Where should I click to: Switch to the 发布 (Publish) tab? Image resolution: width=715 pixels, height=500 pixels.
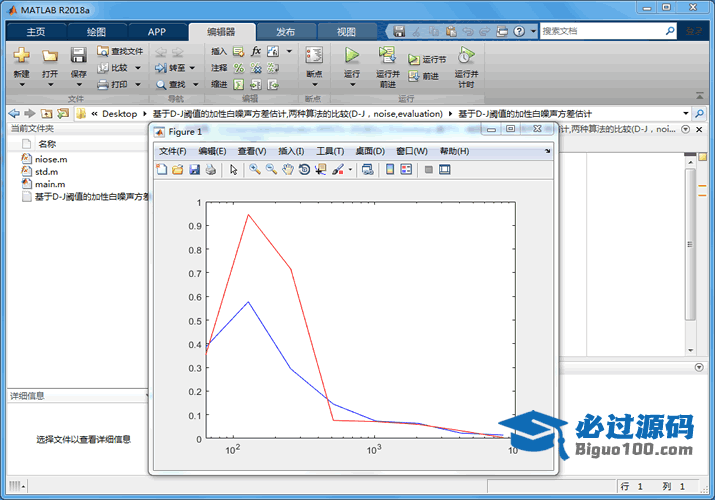pyautogui.click(x=285, y=31)
